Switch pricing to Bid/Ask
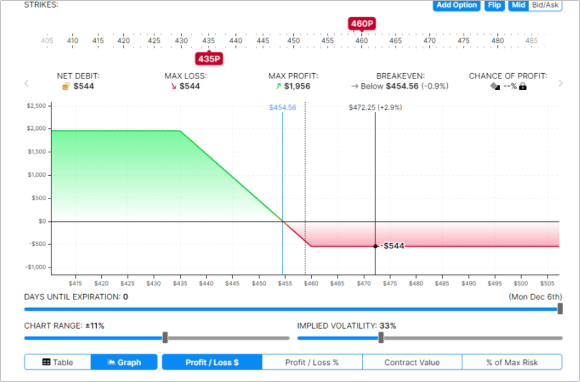Image resolution: width=580 pixels, height=382 pixels. click(545, 5)
